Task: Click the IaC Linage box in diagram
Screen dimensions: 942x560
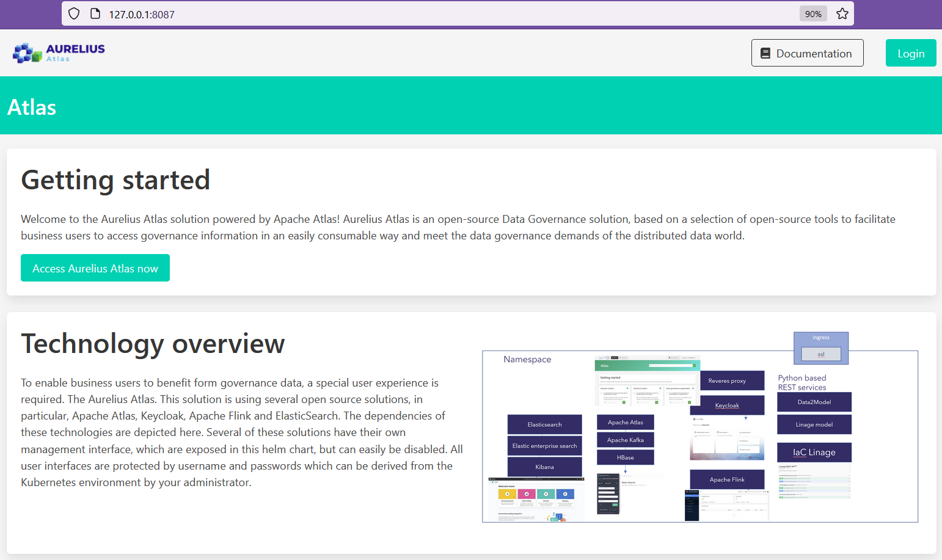Action: (x=814, y=453)
